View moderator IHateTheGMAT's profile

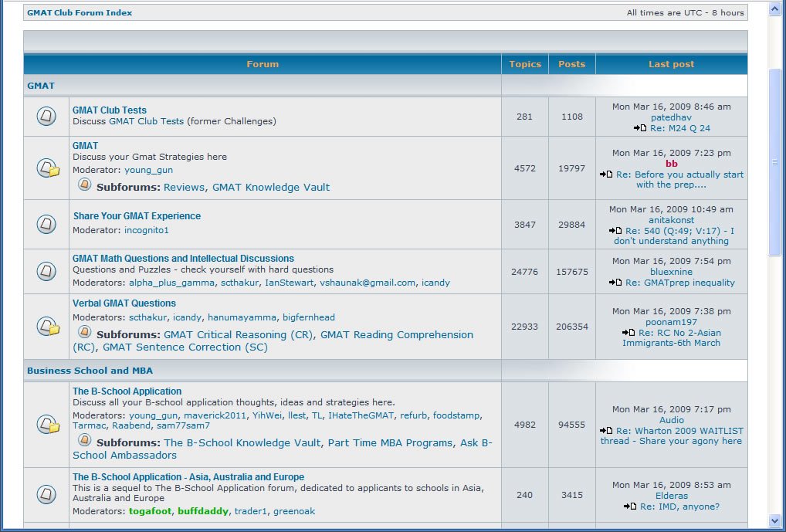[361, 415]
